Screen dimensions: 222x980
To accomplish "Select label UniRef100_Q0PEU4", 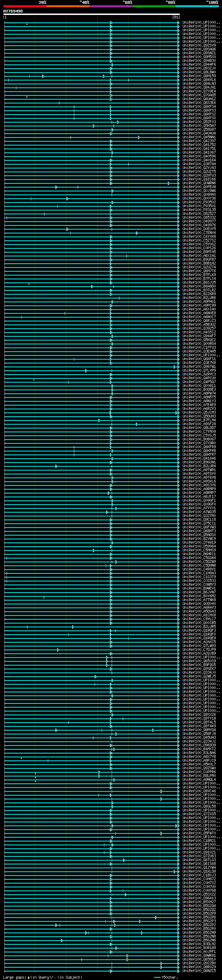I will point(199,187).
